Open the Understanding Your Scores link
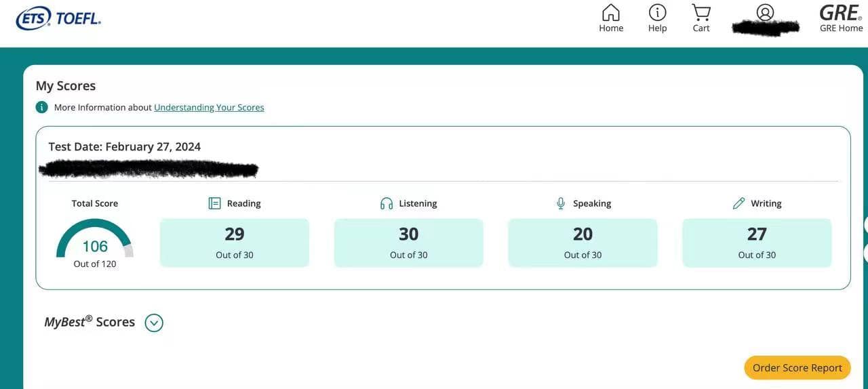Image resolution: width=868 pixels, height=389 pixels. (209, 107)
